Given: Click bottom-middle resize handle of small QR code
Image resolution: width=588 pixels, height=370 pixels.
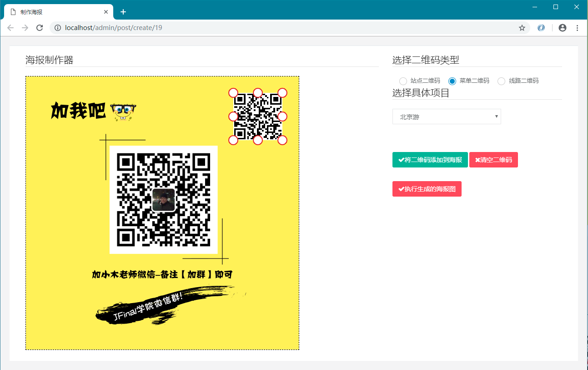Looking at the screenshot, I should pos(258,140).
